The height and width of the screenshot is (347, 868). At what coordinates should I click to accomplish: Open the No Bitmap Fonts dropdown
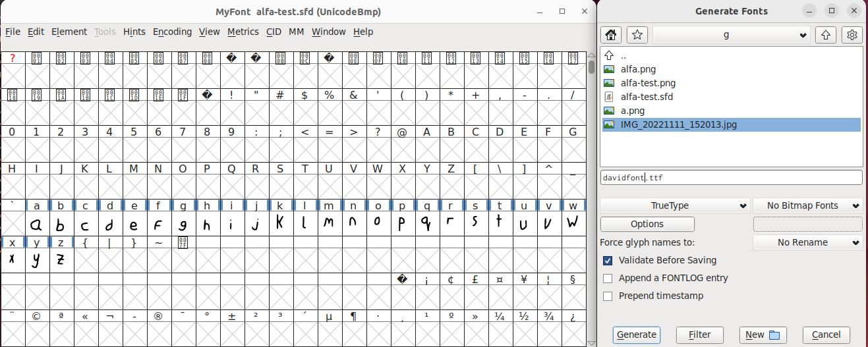click(807, 205)
